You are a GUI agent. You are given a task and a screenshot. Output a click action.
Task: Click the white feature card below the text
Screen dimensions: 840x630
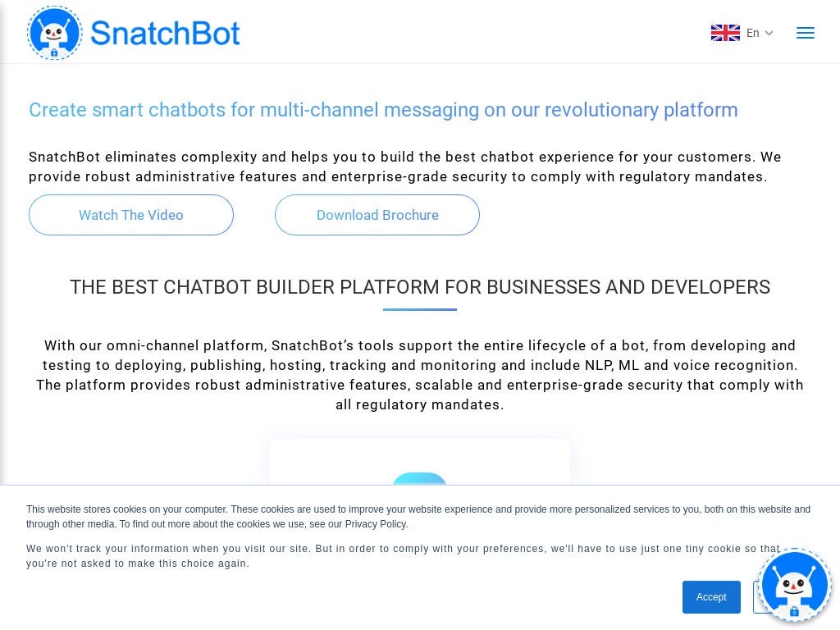(419, 462)
